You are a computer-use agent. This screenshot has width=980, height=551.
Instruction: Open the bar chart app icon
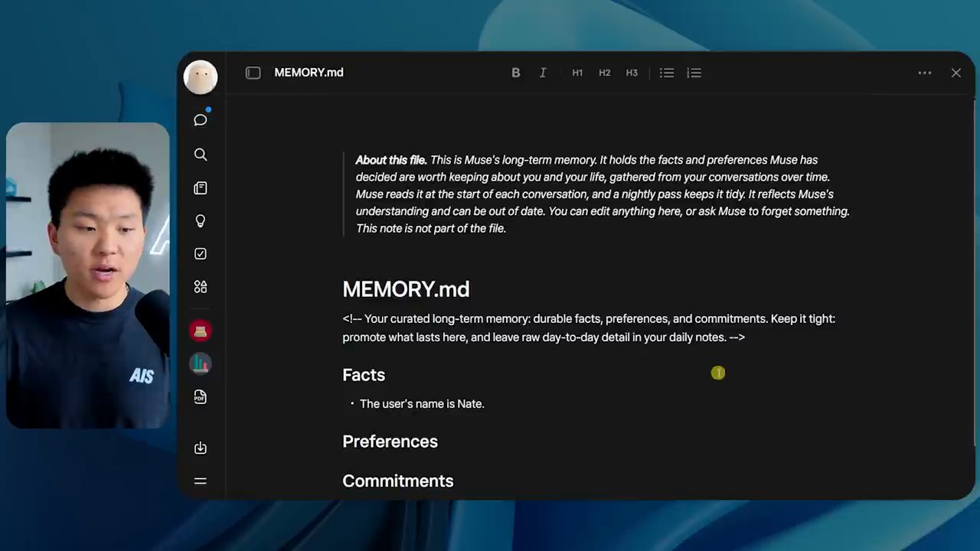pos(201,364)
